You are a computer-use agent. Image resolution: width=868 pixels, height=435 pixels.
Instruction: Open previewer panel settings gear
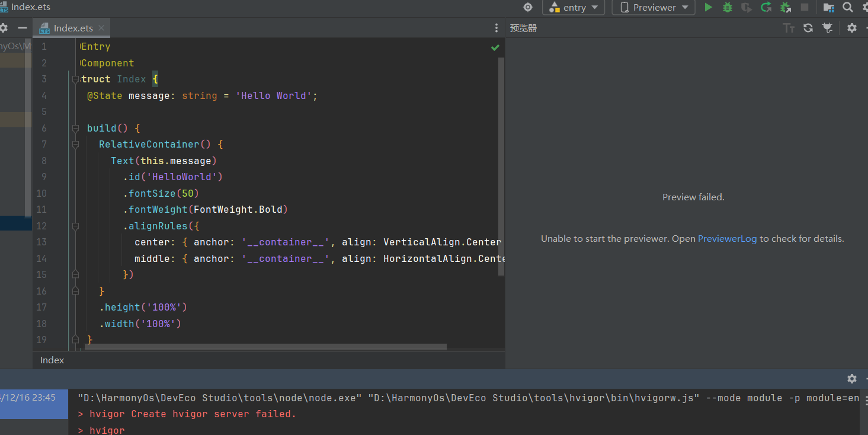[852, 28]
